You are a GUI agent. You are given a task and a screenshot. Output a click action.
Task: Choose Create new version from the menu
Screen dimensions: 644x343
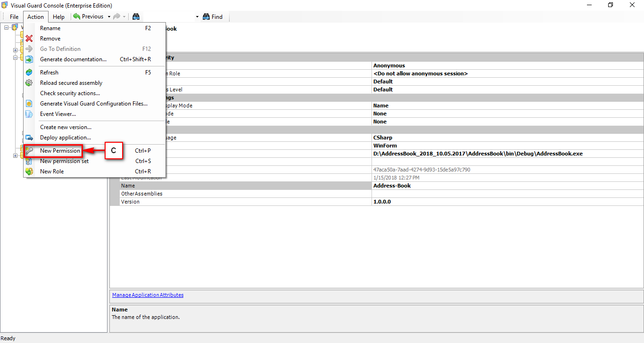(x=66, y=127)
